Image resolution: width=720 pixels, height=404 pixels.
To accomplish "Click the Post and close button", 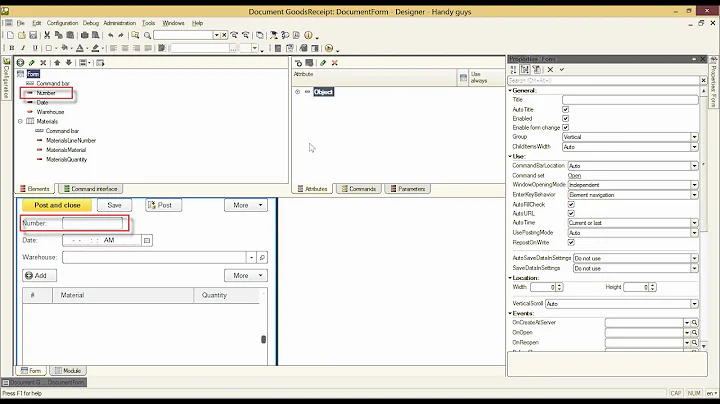I will 57,205.
